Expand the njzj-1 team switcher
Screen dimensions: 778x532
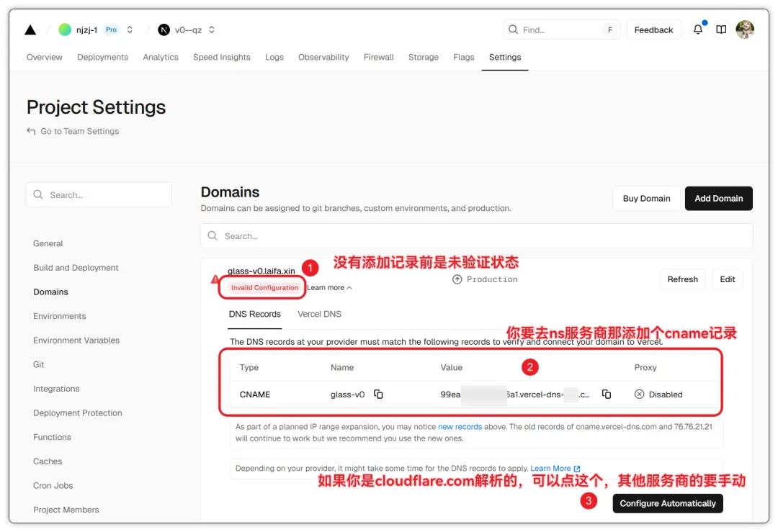coord(130,30)
